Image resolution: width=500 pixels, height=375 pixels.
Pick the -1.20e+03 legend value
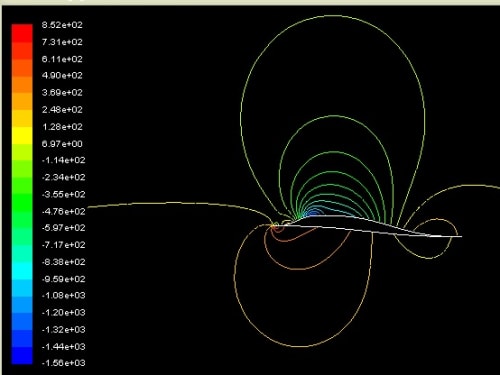point(63,313)
